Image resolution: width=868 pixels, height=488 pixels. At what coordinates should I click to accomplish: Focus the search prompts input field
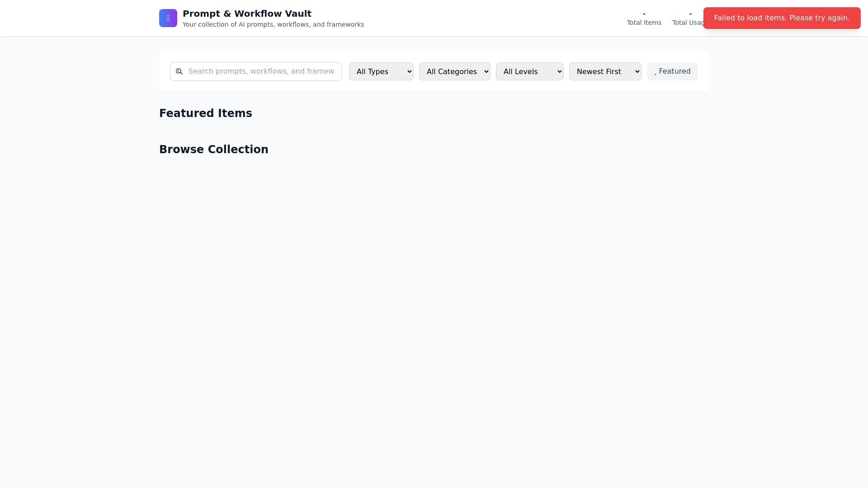pos(256,71)
